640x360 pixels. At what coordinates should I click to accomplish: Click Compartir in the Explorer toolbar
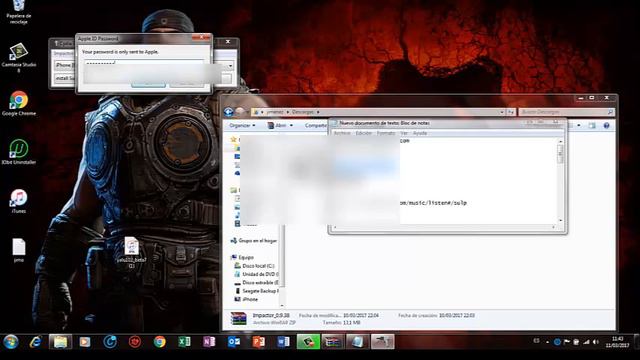coord(316,125)
